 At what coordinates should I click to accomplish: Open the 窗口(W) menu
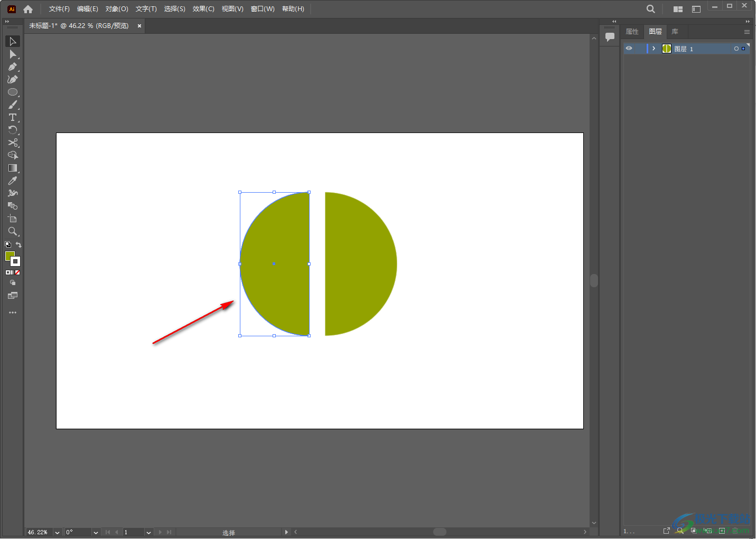pos(263,9)
